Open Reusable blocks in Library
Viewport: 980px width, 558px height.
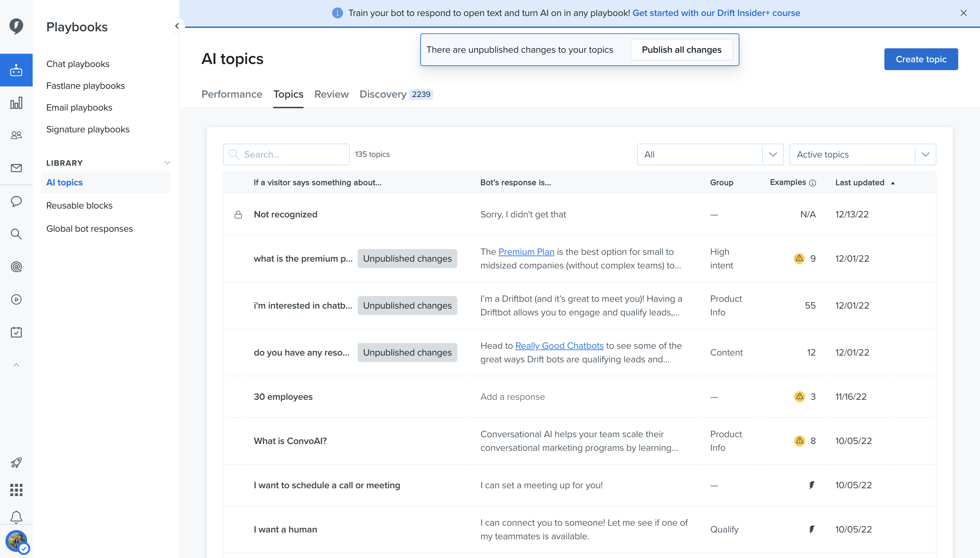click(79, 206)
